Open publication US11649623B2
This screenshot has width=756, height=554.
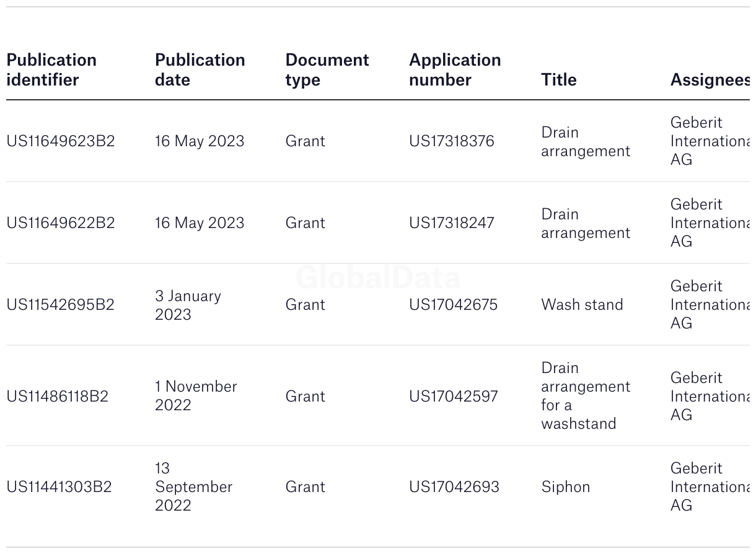(x=61, y=141)
